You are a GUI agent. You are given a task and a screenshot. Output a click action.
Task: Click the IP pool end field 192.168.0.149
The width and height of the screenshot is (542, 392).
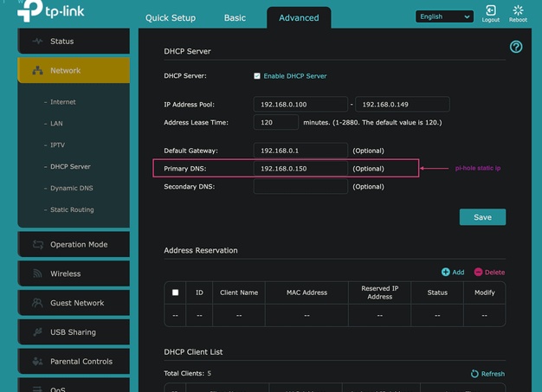point(403,105)
